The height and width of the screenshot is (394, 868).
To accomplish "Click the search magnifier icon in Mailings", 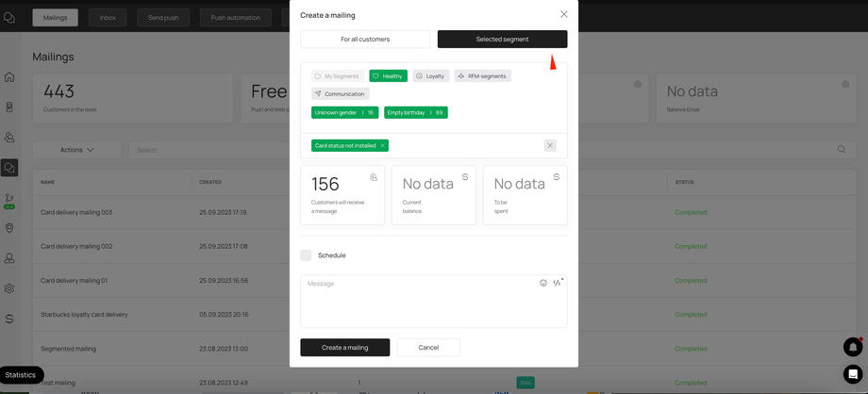I will [x=842, y=150].
